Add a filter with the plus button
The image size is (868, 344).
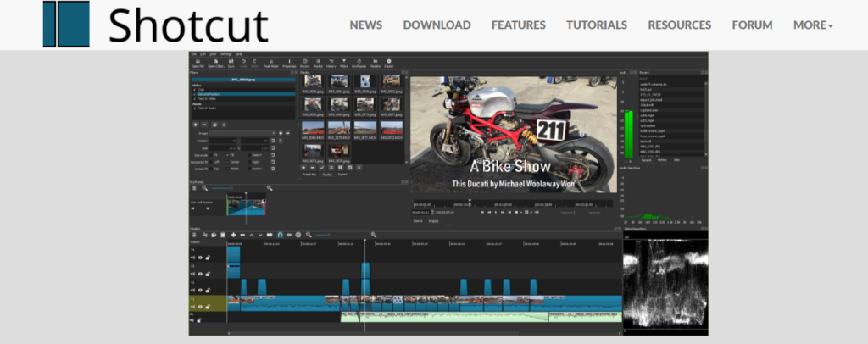point(196,125)
